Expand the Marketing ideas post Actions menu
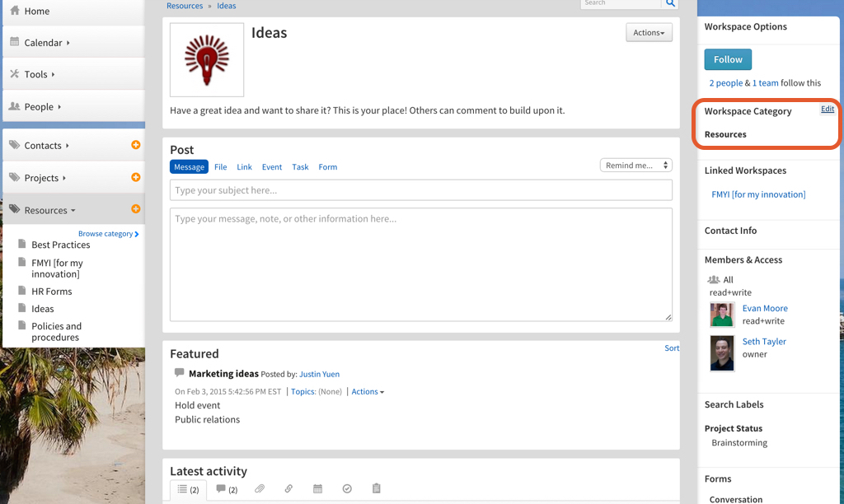 click(368, 392)
